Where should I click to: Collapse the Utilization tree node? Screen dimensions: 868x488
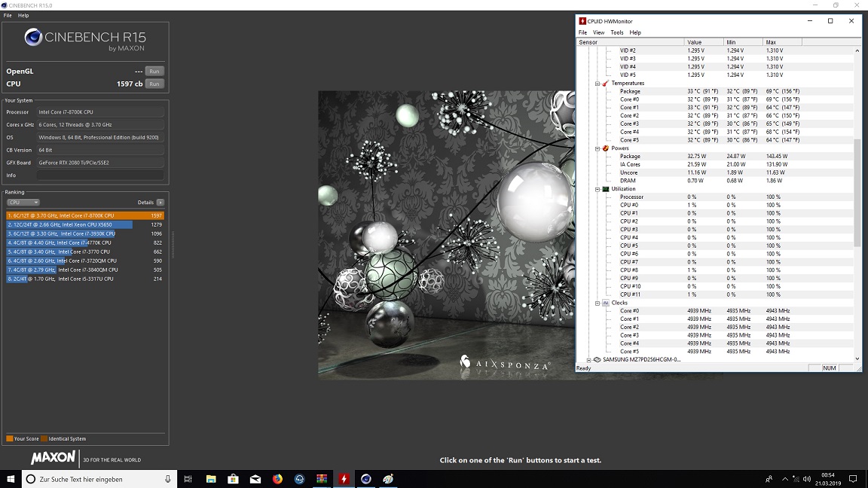click(598, 189)
